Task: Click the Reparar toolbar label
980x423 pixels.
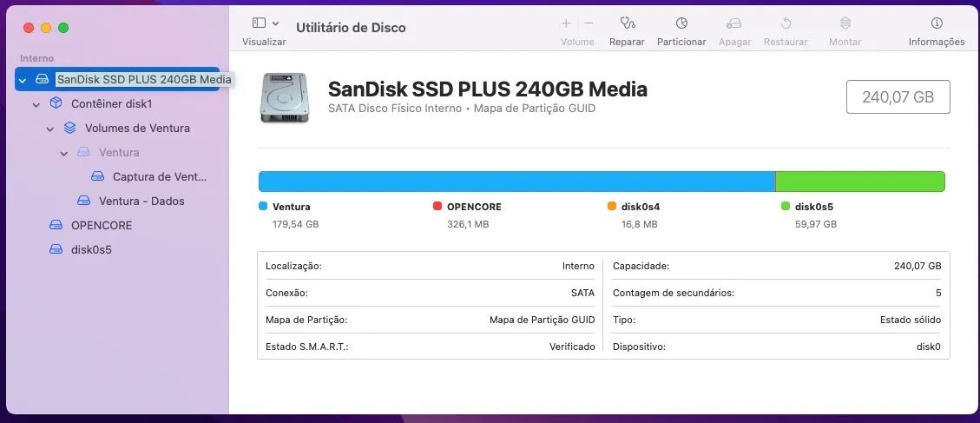Action: pos(627,42)
